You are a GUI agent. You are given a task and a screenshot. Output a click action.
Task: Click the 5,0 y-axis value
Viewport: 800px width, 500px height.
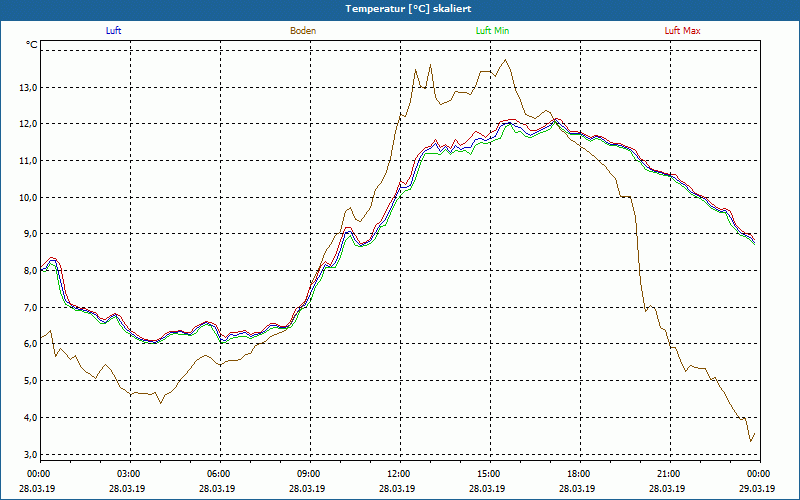pyautogui.click(x=31, y=381)
